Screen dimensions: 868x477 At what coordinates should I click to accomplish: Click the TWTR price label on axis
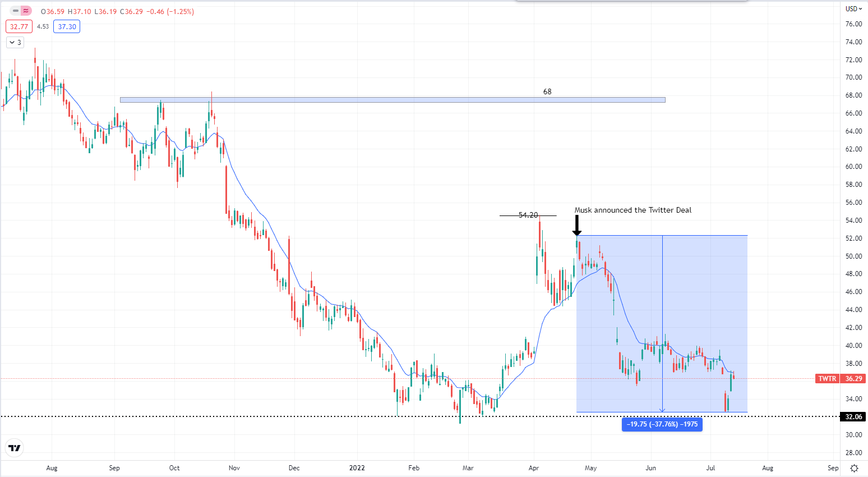point(827,379)
